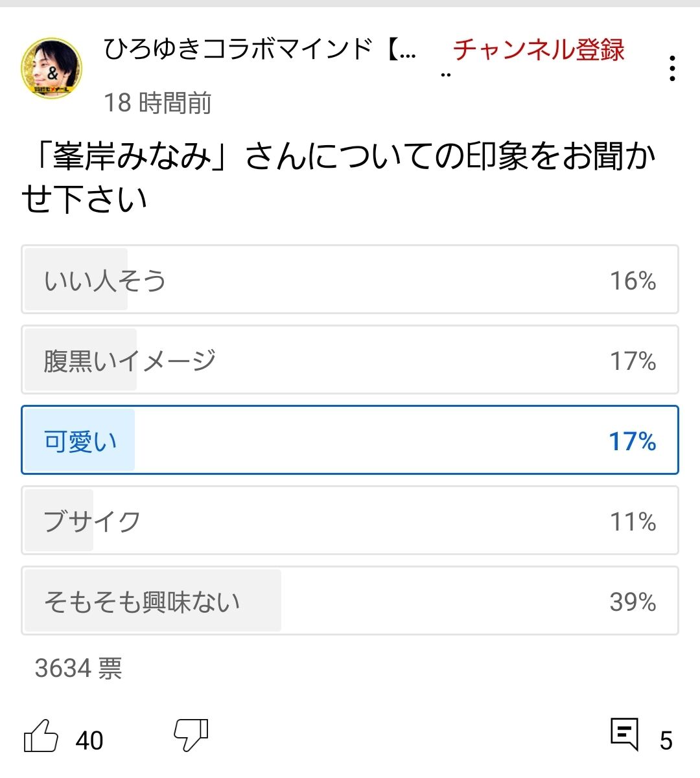
Task: Open channel avatar profile picture
Action: [x=52, y=68]
